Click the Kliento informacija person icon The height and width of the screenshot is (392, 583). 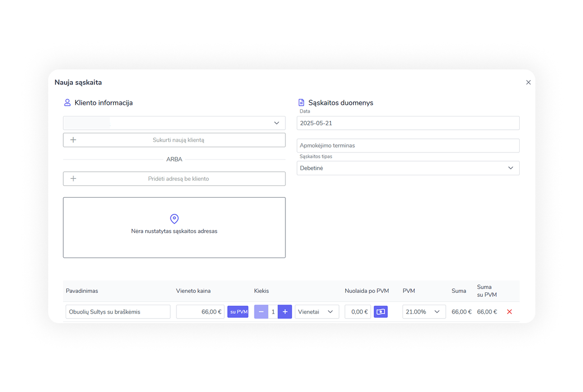67,103
